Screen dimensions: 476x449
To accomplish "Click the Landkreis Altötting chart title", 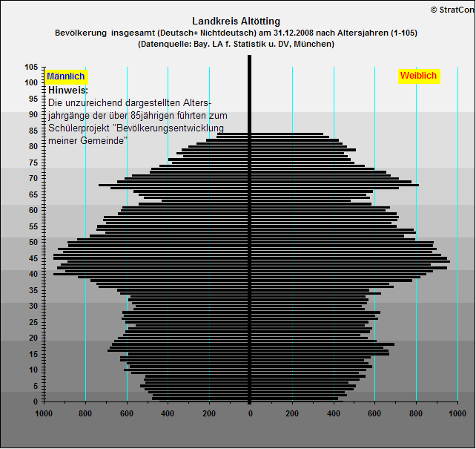I will coord(237,22).
